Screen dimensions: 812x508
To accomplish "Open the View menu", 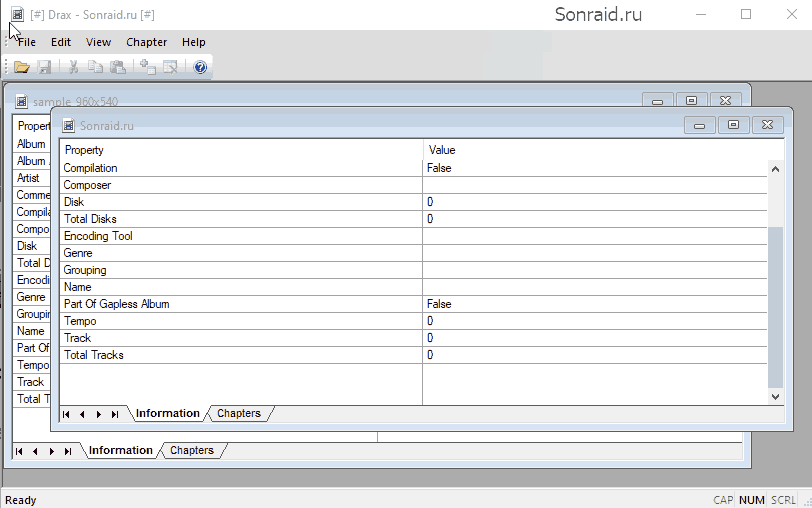I will point(98,42).
